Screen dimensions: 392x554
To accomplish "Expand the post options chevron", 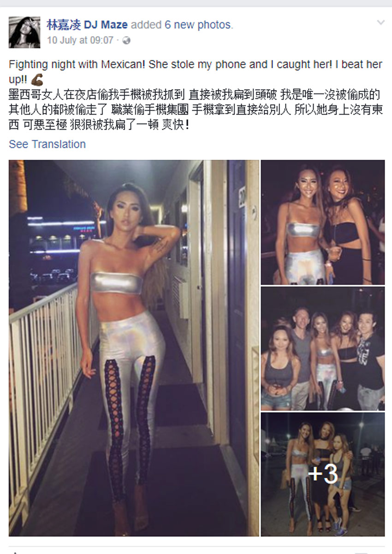I will pos(380,22).
